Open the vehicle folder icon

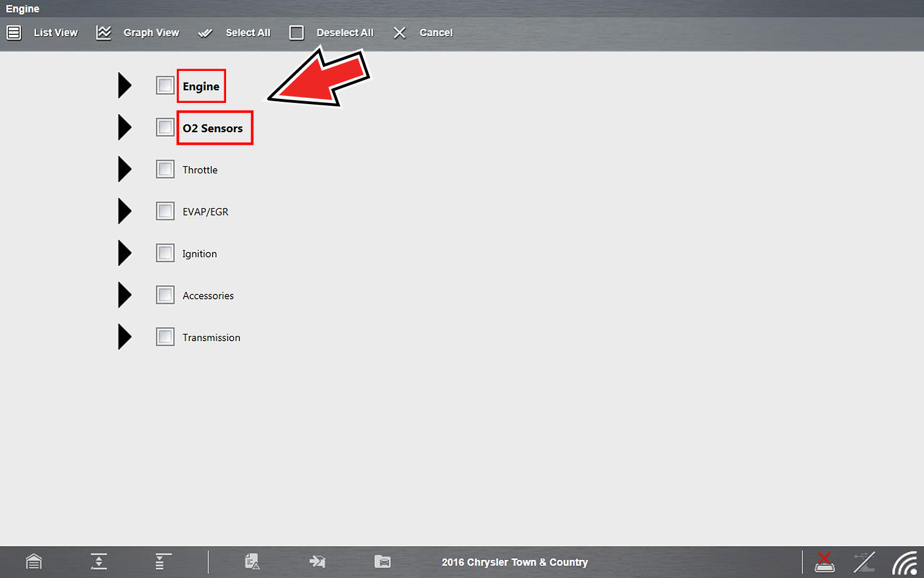[x=382, y=562]
